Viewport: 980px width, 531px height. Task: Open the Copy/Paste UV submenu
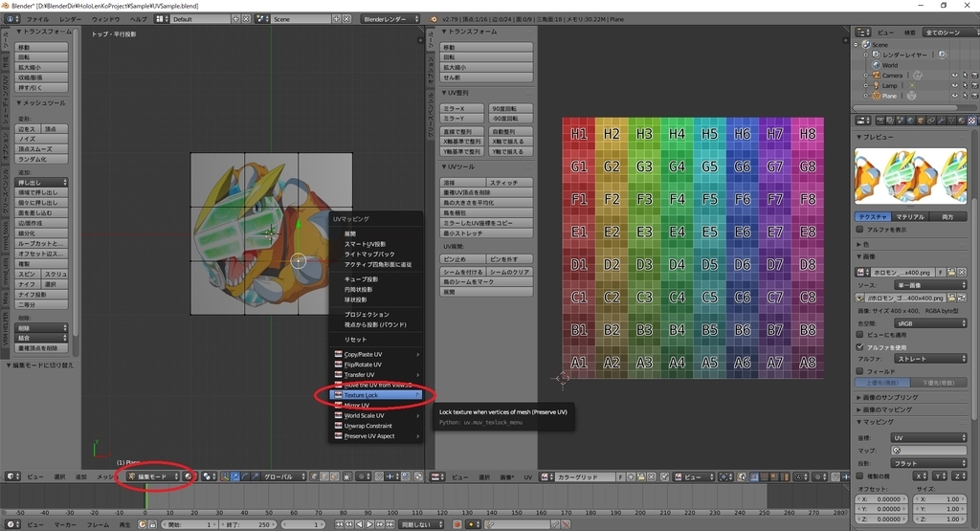click(375, 354)
